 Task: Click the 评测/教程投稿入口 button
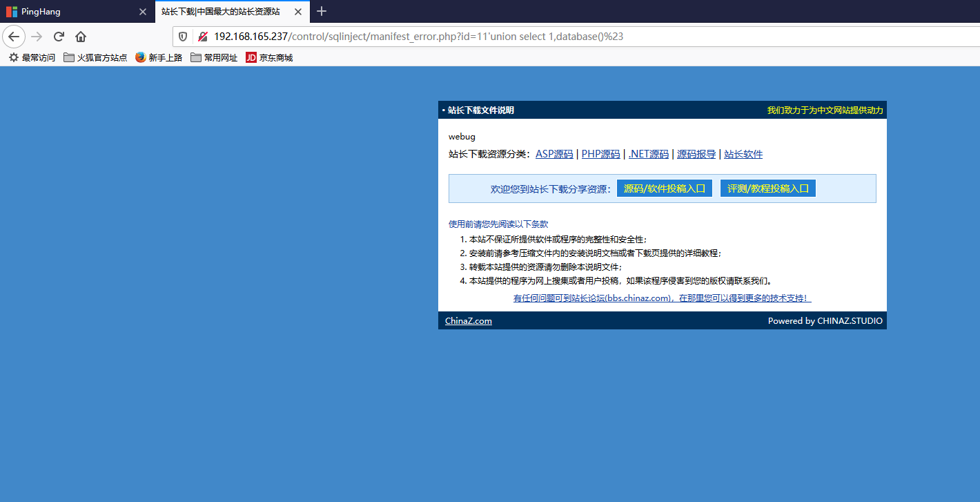(768, 189)
